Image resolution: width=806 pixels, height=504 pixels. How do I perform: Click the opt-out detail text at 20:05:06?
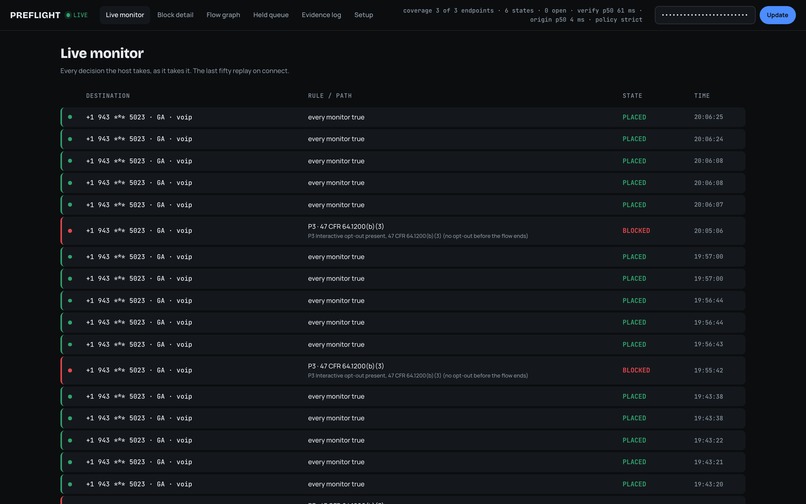[418, 236]
